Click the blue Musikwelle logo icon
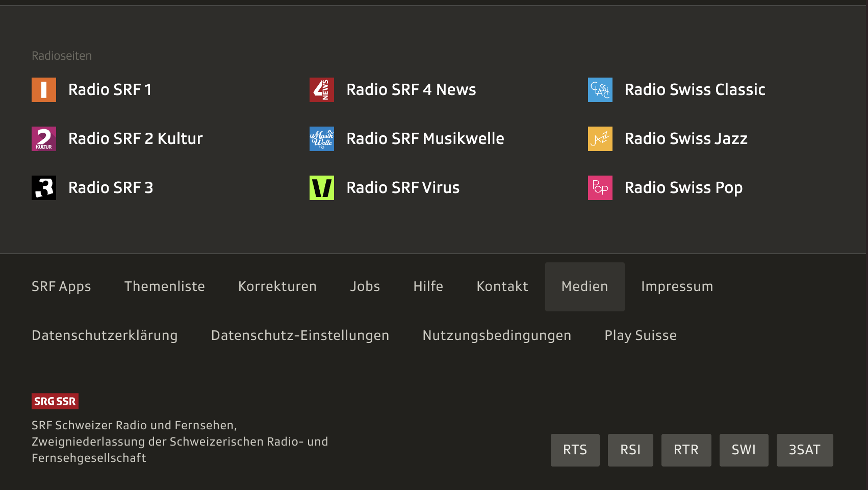 coord(322,139)
